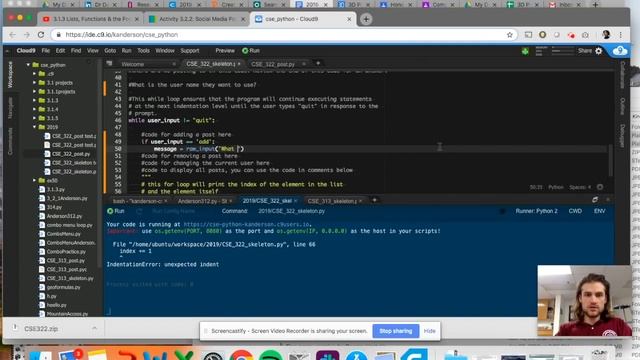Open the Window menu
Screen dimensions: 640x360
coord(165,51)
